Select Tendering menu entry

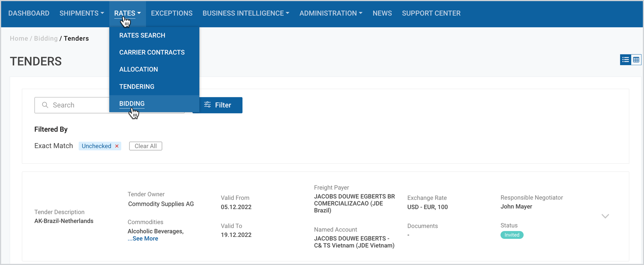(x=154, y=87)
